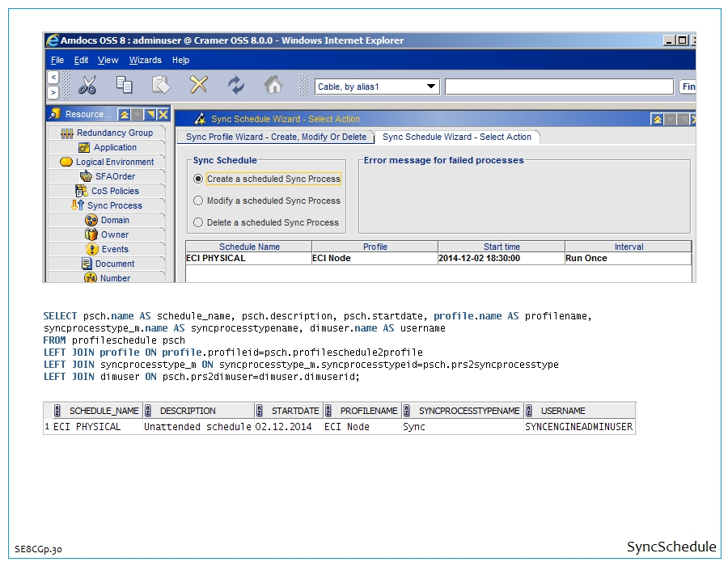This screenshot has height=566, width=728.
Task: Collapse the Sync Schedule Wizard panel
Action: [x=657, y=120]
